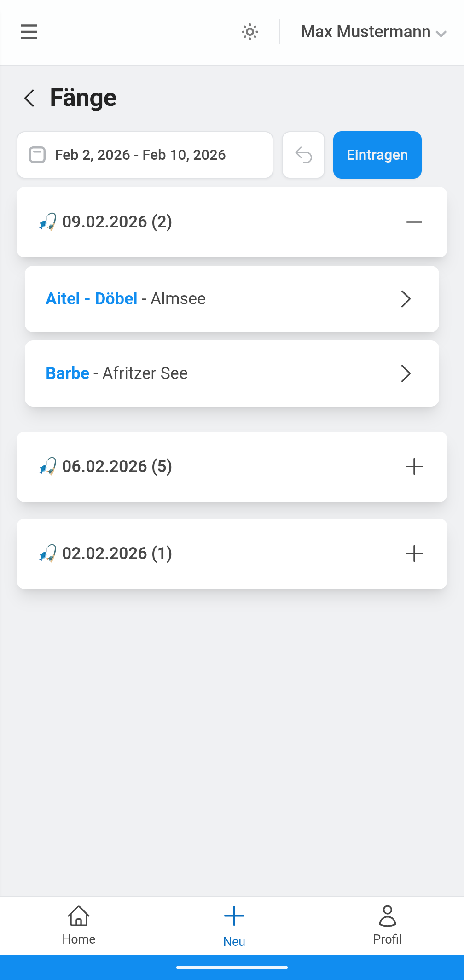This screenshot has height=980, width=464.
Task: Open the Barbe catch link
Action: click(68, 373)
